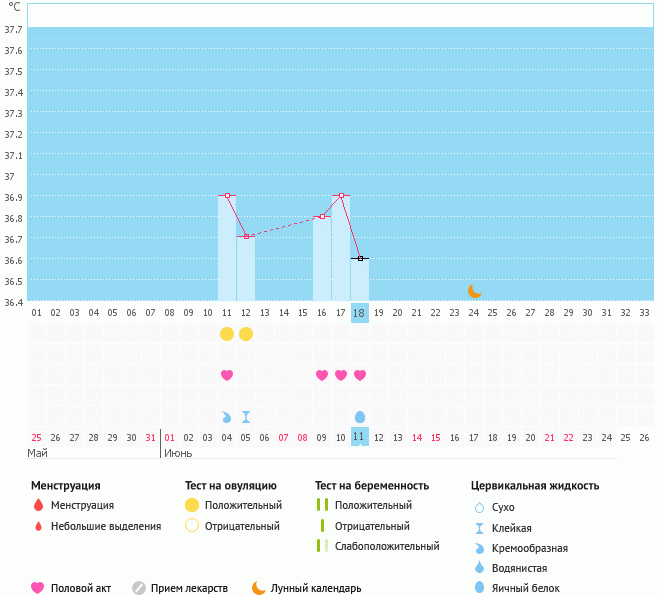This screenshot has height=595, width=663.
Task: Select the positive ovulation test circle on day 11
Action: point(227,334)
